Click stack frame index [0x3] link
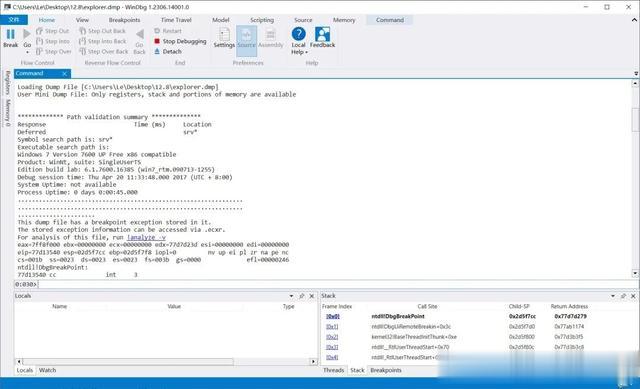 click(332, 347)
